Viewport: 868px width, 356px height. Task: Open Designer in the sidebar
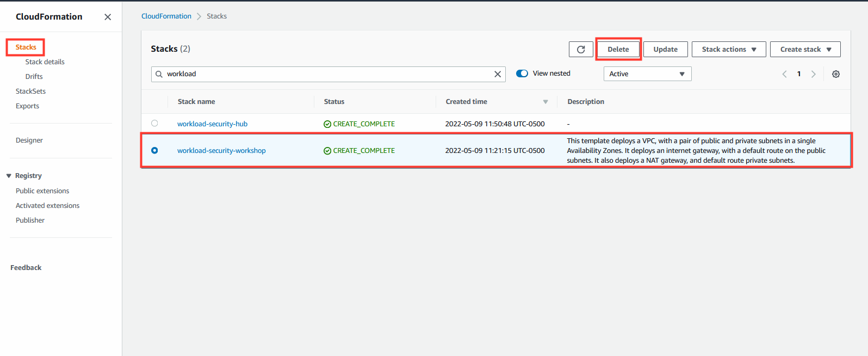click(x=29, y=140)
